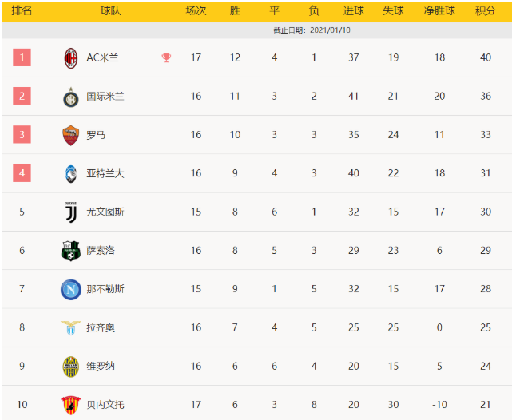Click the trophy icon beside AC米兰
The height and width of the screenshot is (420, 512).
(166, 57)
